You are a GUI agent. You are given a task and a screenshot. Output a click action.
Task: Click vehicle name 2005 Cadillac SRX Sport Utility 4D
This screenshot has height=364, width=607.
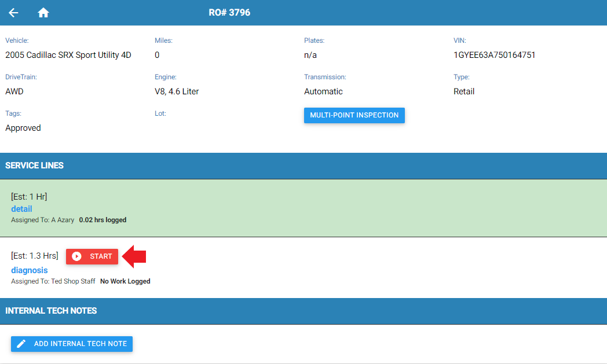click(x=68, y=55)
